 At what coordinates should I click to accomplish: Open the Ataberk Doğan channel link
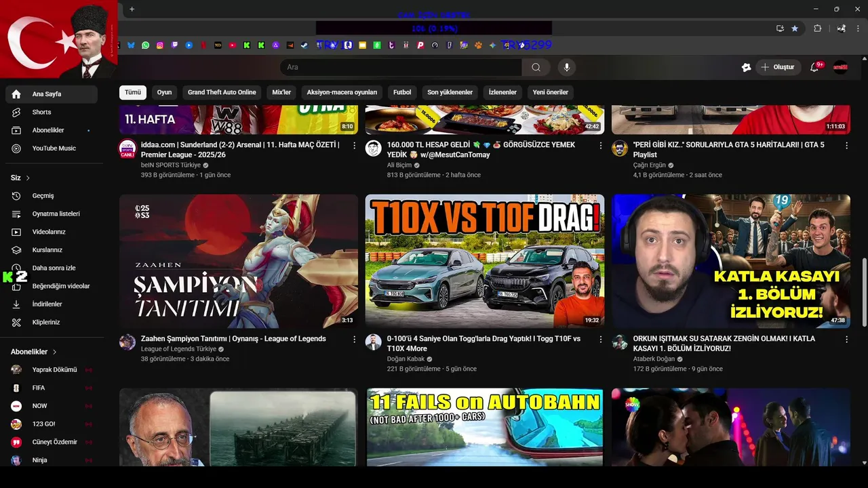click(654, 359)
